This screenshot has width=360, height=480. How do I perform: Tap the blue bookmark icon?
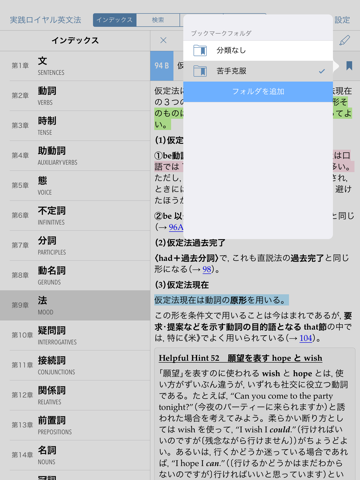pos(349,66)
